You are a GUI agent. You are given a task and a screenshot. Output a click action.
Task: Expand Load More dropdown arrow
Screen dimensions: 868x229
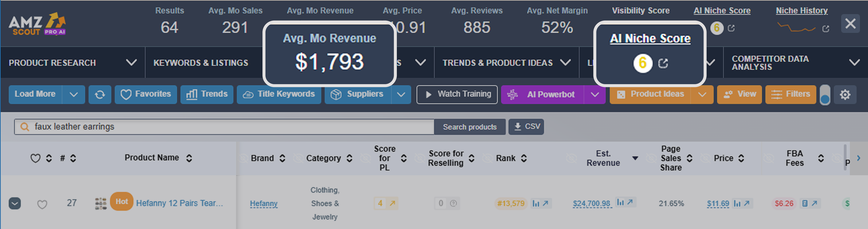click(73, 94)
